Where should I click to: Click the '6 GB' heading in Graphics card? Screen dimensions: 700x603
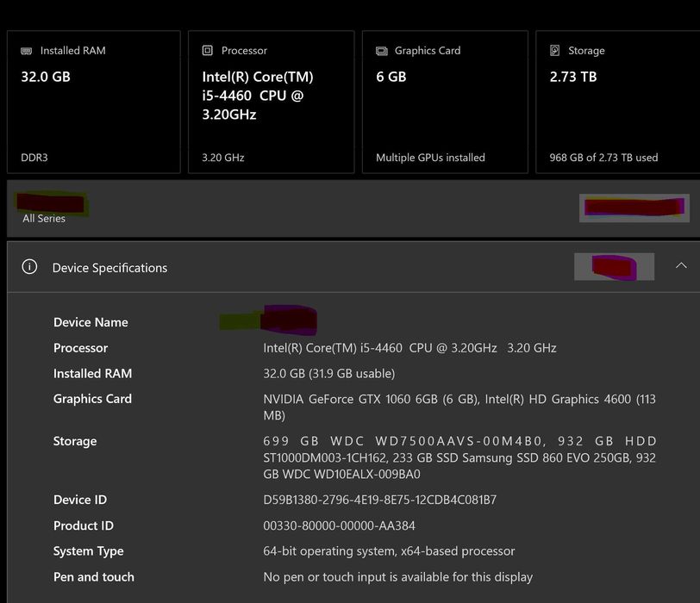coord(391,77)
